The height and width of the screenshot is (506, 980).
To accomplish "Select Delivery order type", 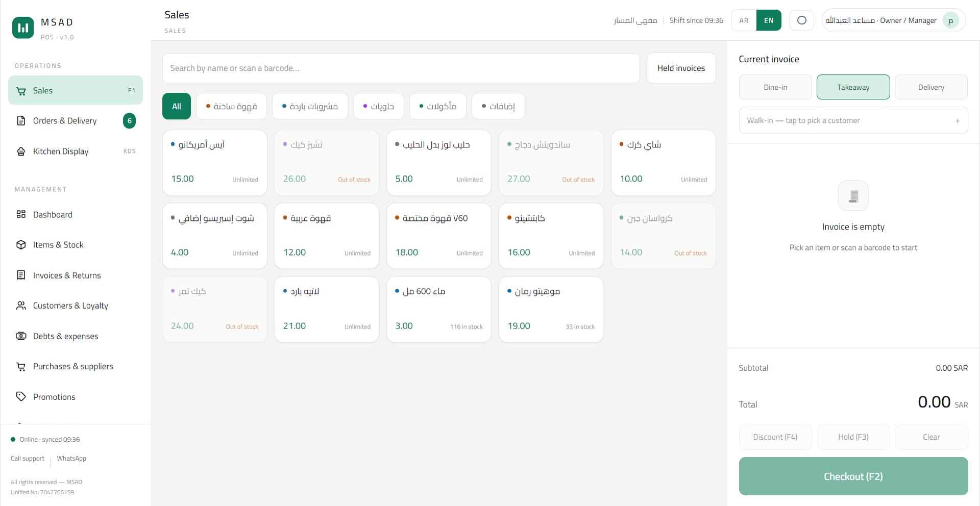I will coord(931,87).
